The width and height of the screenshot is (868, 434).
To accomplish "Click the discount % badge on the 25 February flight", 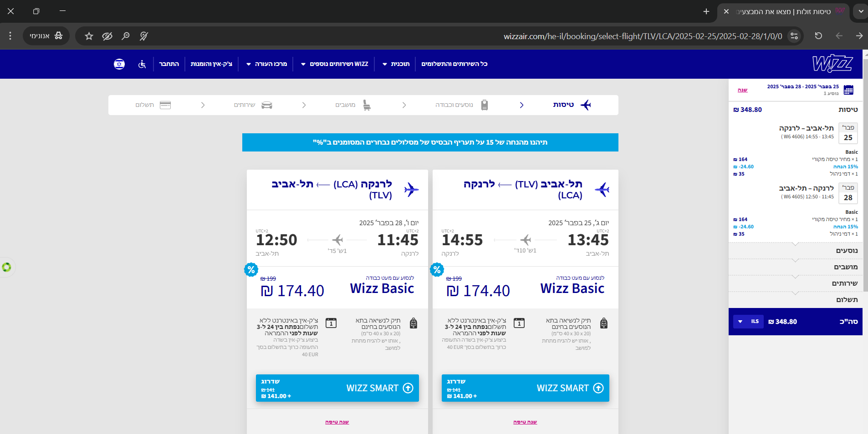I will (437, 270).
